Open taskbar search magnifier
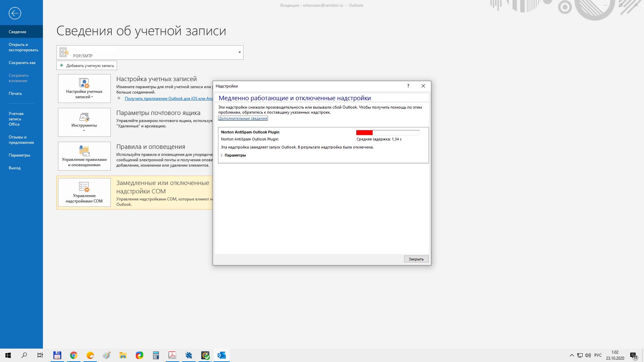 24,355
